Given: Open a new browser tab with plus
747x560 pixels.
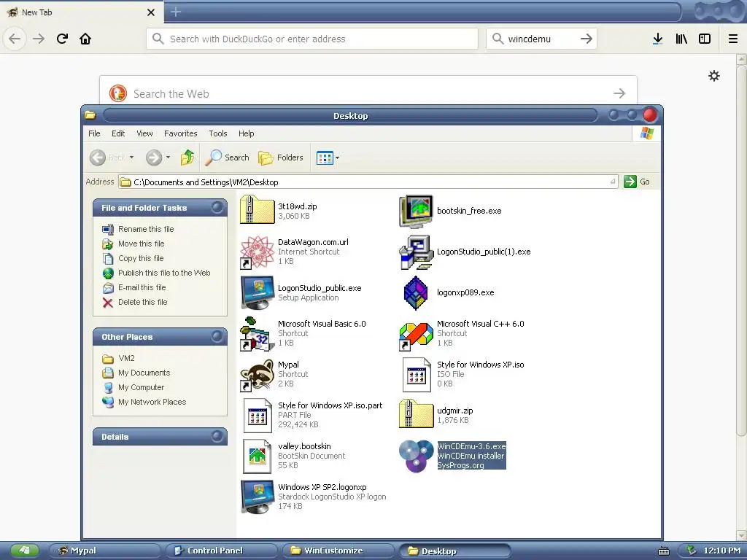Looking at the screenshot, I should (176, 12).
